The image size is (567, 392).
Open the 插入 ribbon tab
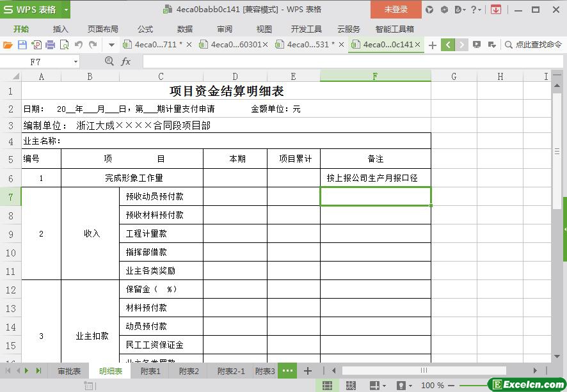[60, 29]
